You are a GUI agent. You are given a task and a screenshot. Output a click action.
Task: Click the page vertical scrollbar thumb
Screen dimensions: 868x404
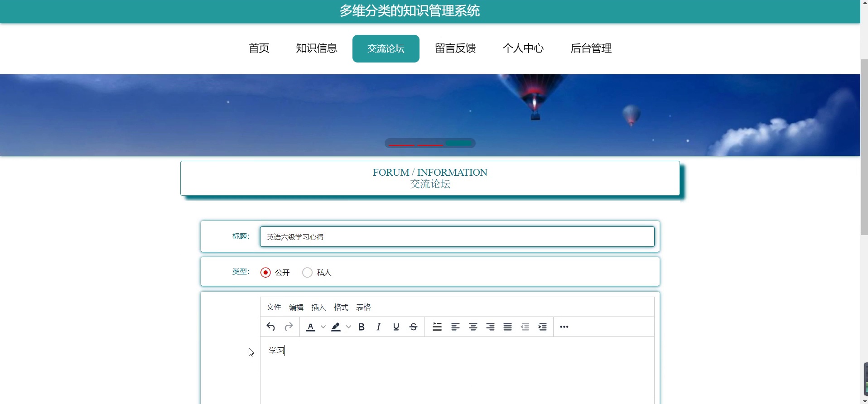[864, 147]
